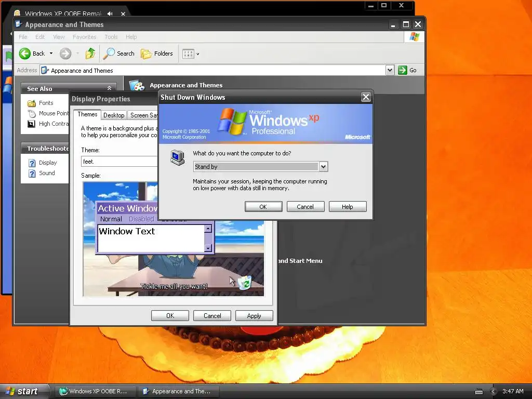Click the green Back arrow icon
This screenshot has height=399, width=532.
click(x=25, y=54)
